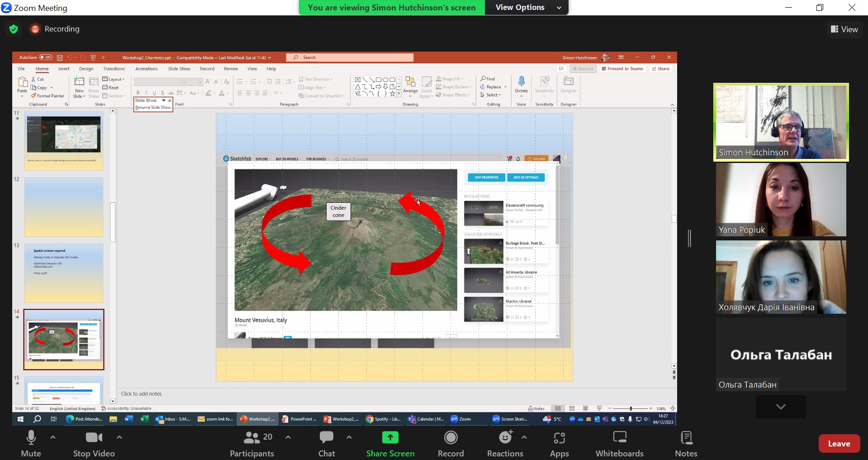Click the Windows Start button in shared taskbar
This screenshot has width=868, height=460.
coord(20,419)
